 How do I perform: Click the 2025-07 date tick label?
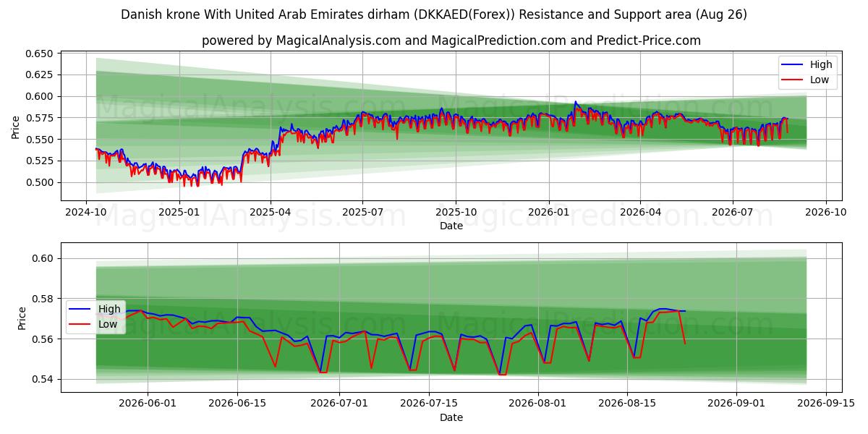click(362, 213)
